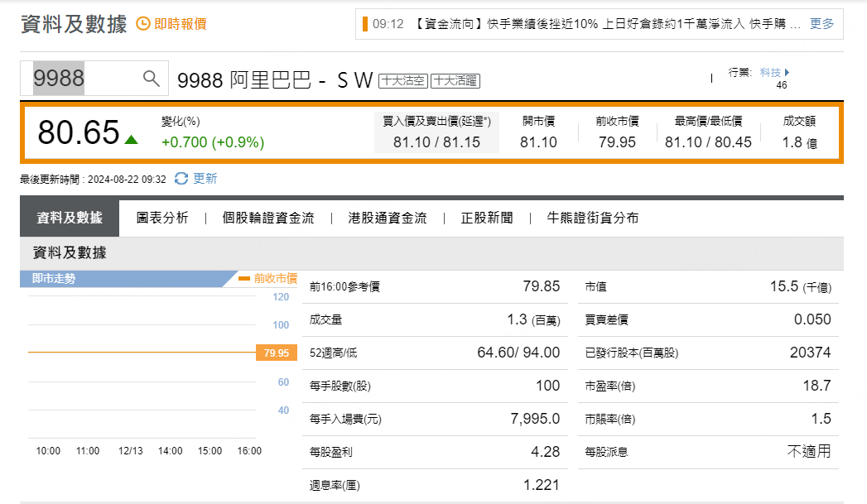Click the high/low value 81.10 / 80.45
The image size is (867, 504).
click(708, 142)
